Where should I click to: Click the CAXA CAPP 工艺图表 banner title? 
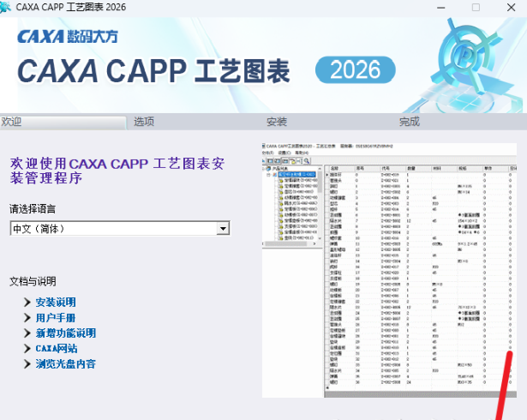(x=154, y=70)
